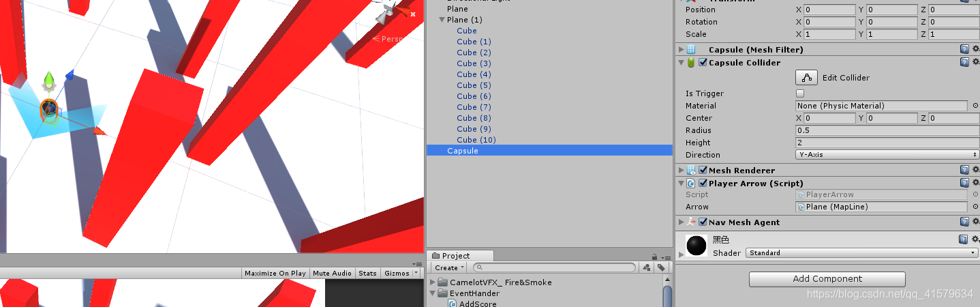Viewport: 980px width, 307px height.
Task: Collapse the Capsule Collider component
Action: pos(681,62)
